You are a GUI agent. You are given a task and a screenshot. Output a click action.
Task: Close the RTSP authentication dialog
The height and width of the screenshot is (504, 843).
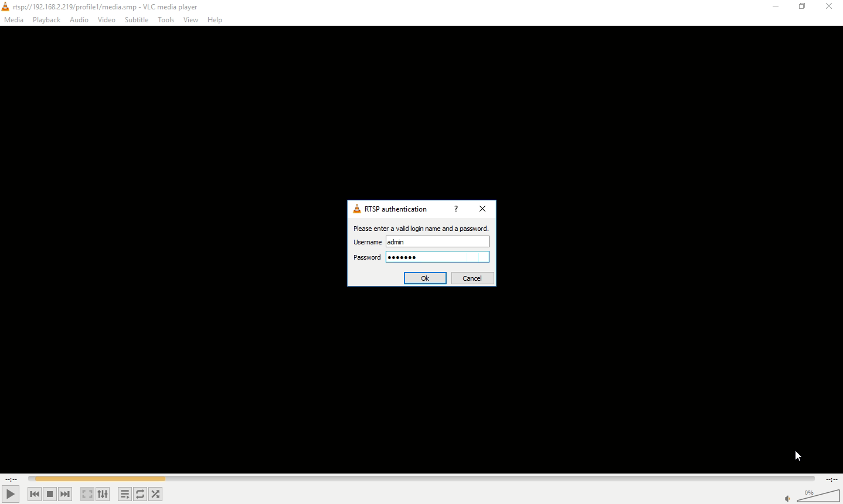tap(482, 209)
